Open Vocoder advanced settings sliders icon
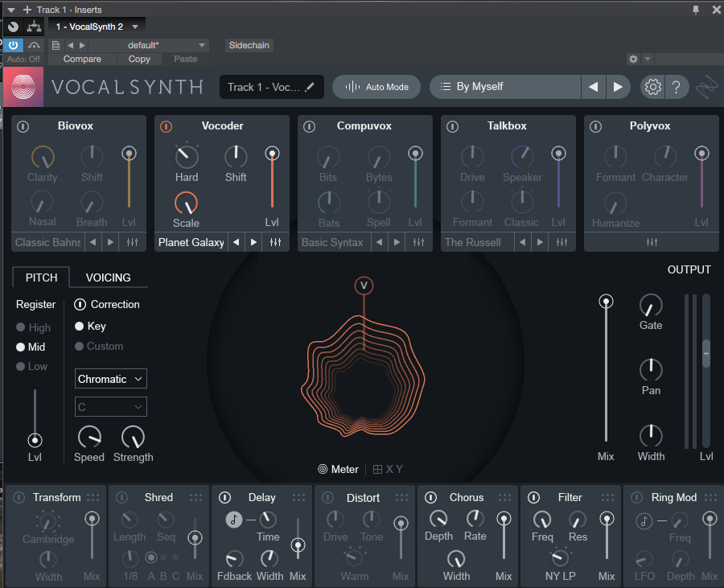Screen dimensions: 724x588 pos(275,242)
